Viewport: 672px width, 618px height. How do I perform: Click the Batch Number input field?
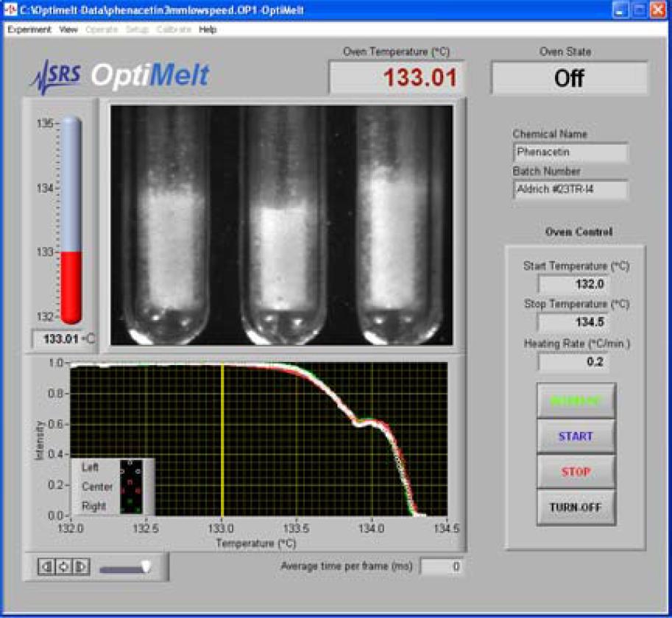click(x=570, y=189)
